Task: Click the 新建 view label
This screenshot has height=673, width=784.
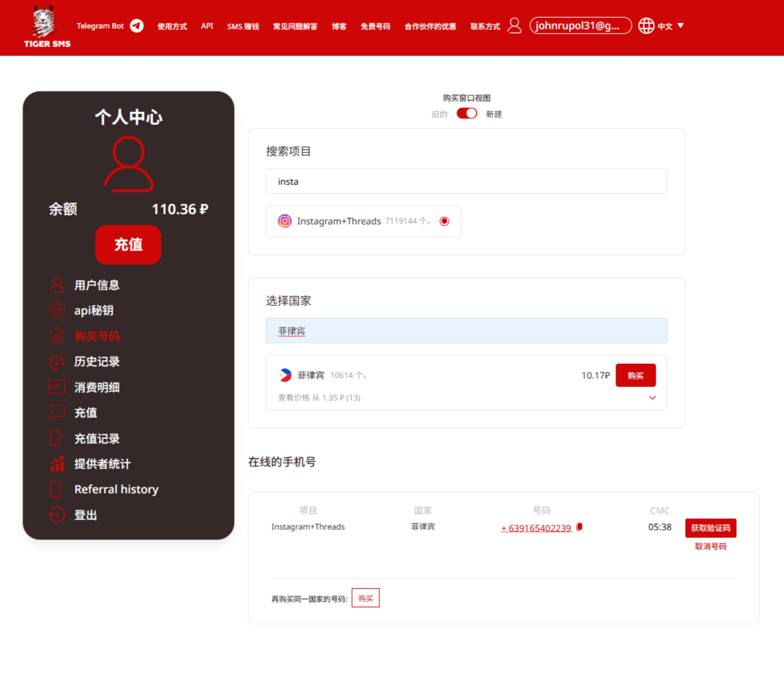Action: tap(494, 115)
